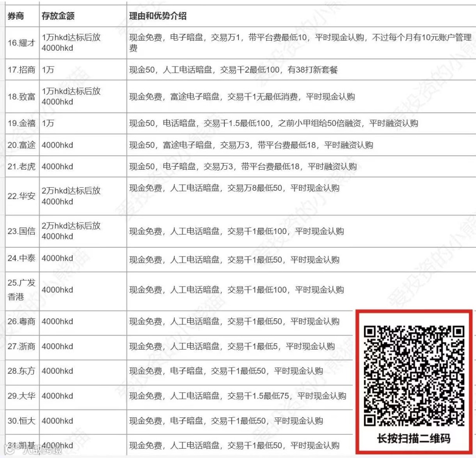Click the description 交易千1无最低消费
The image size is (476, 458).
(242, 97)
